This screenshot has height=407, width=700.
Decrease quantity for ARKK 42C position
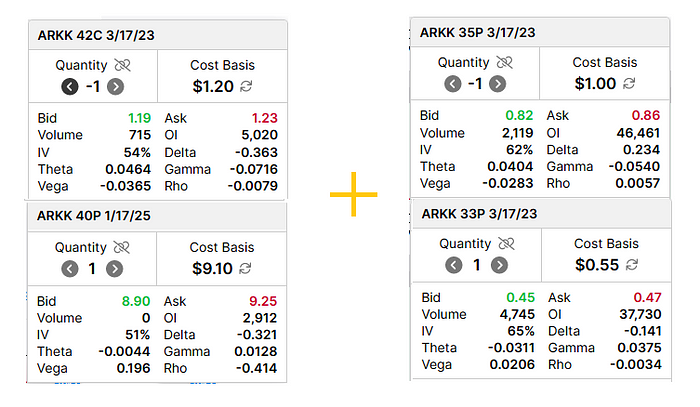pos(69,86)
